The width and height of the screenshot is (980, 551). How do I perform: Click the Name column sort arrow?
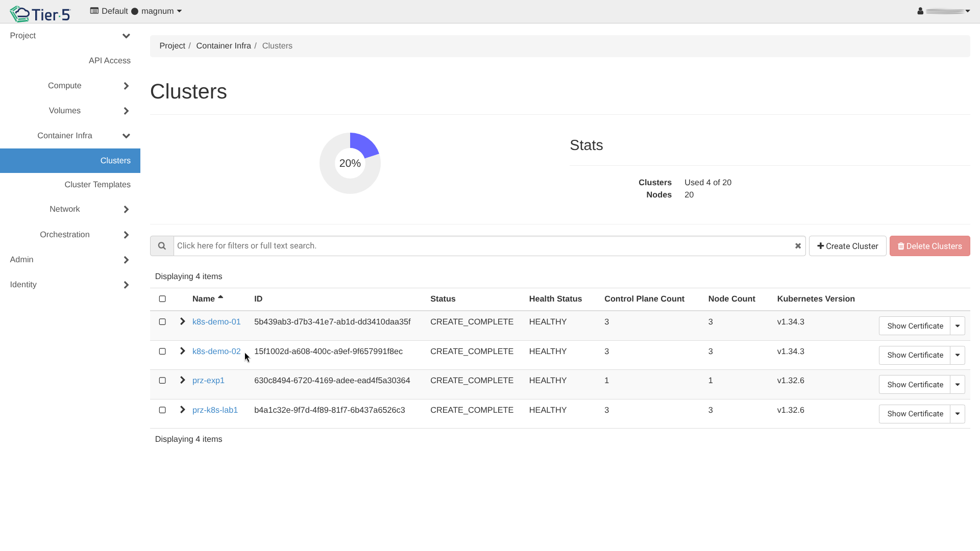220,297
